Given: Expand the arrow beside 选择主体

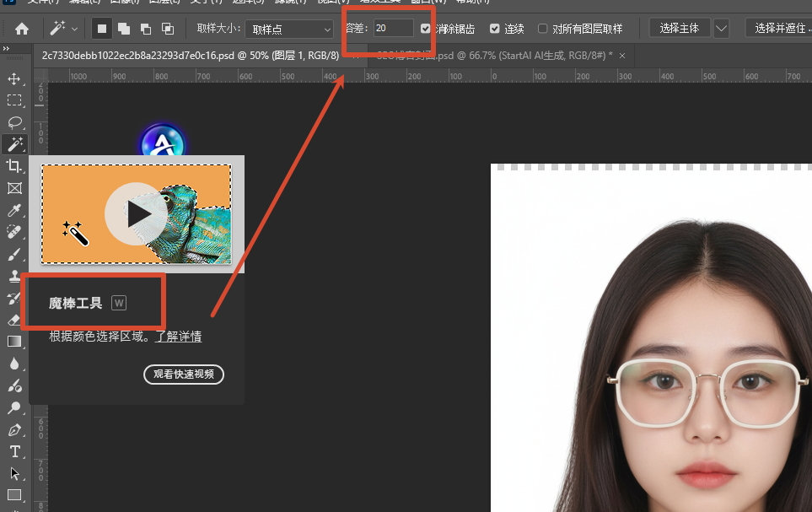Looking at the screenshot, I should (722, 29).
